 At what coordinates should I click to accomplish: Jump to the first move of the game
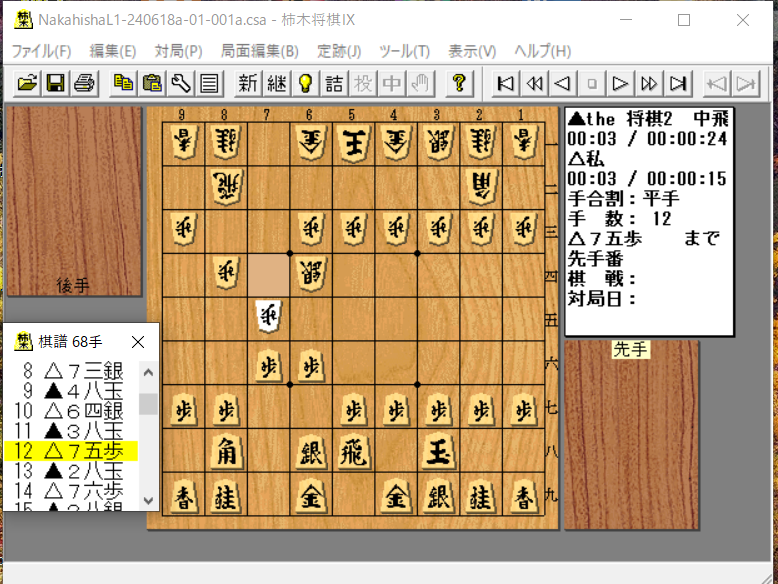506,83
